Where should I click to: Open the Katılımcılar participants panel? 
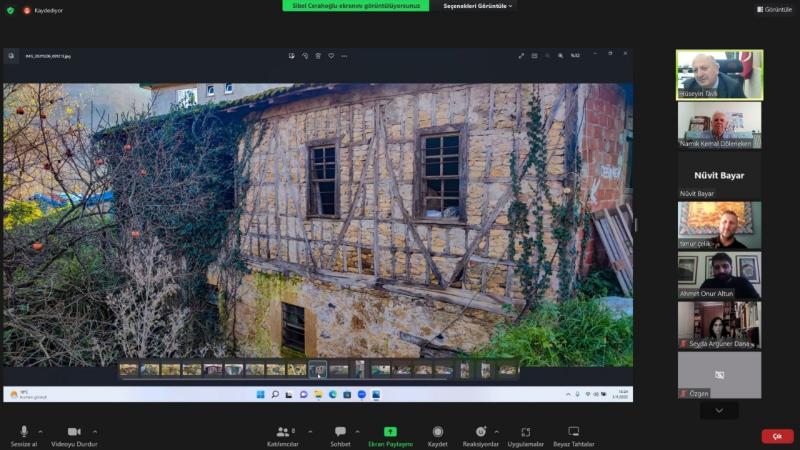[282, 434]
